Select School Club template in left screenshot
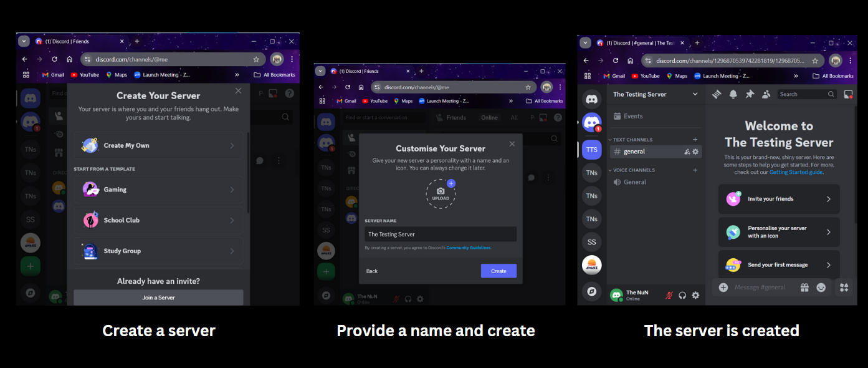This screenshot has height=368, width=868. point(159,220)
